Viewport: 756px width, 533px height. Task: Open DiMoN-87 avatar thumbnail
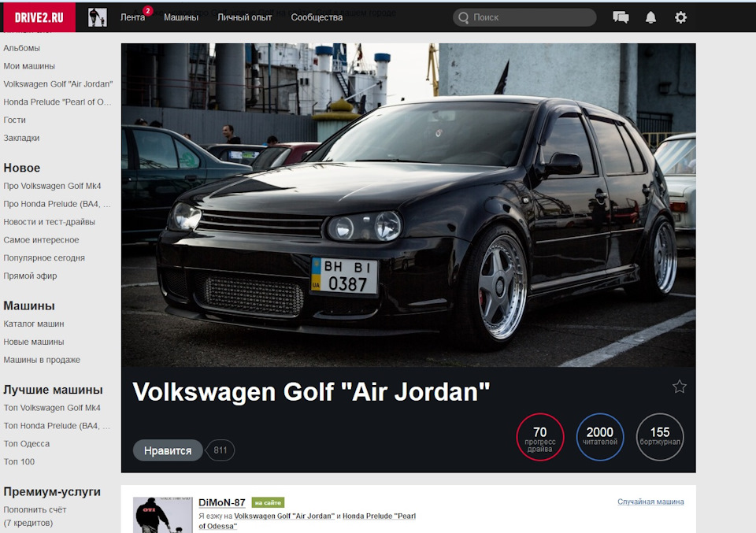point(162,515)
